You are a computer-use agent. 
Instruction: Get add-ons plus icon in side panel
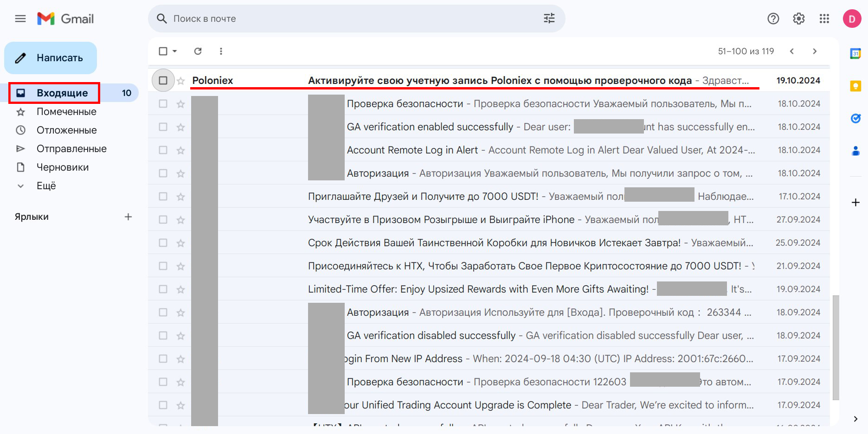coord(855,202)
